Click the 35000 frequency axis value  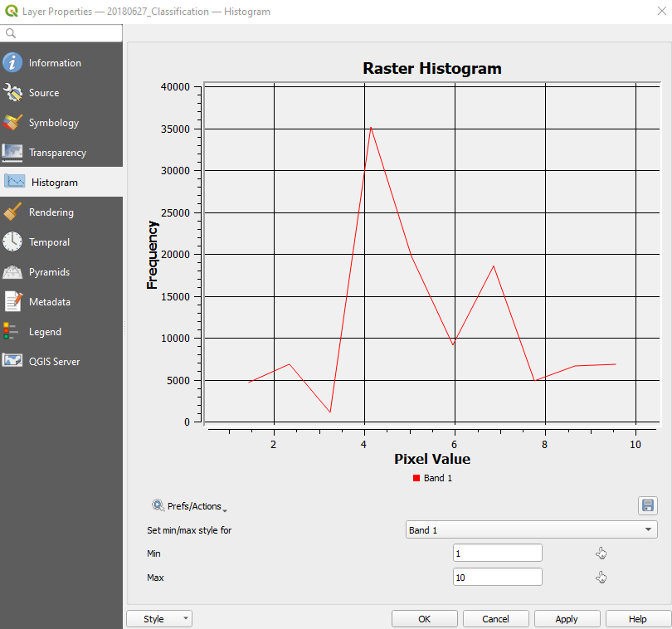tap(175, 129)
